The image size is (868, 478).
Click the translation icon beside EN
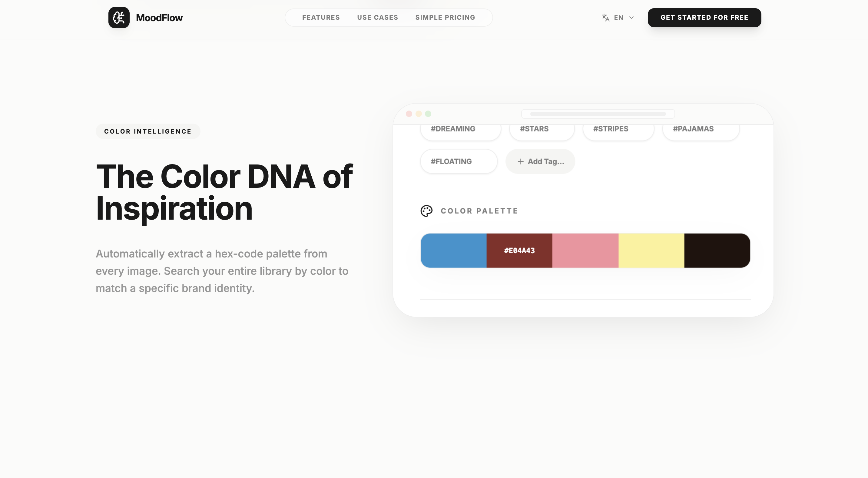point(605,18)
